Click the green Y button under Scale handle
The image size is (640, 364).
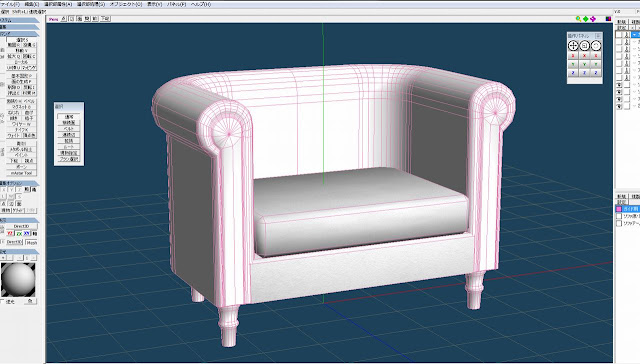pyautogui.click(x=584, y=64)
